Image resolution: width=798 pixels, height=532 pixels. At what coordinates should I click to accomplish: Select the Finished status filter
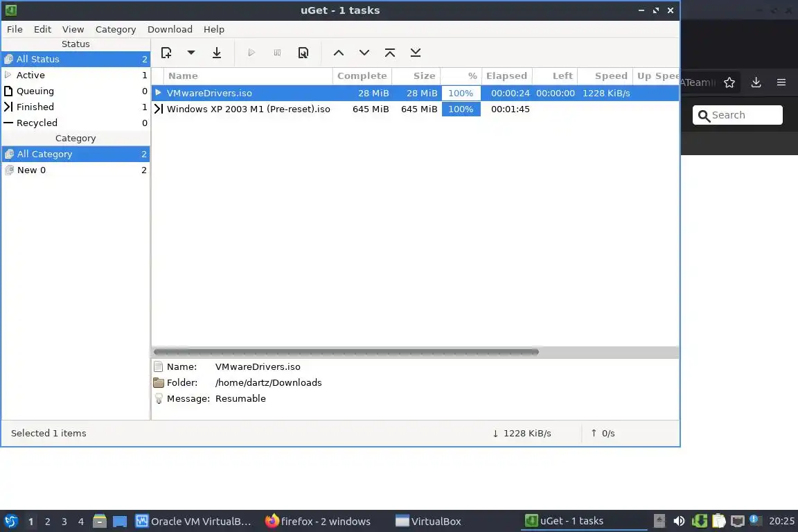pos(76,107)
